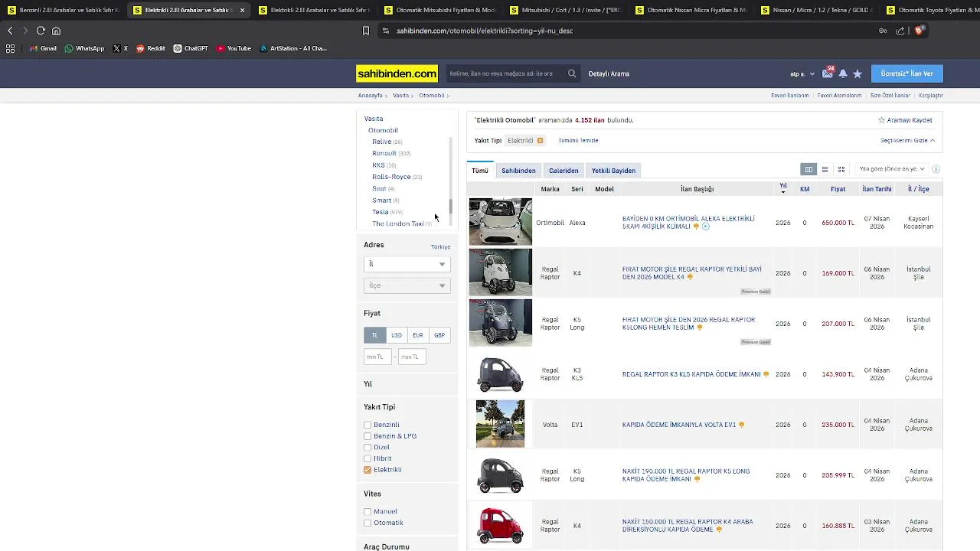Check the Hibrit fuel type box
The image size is (980, 551).
(367, 458)
